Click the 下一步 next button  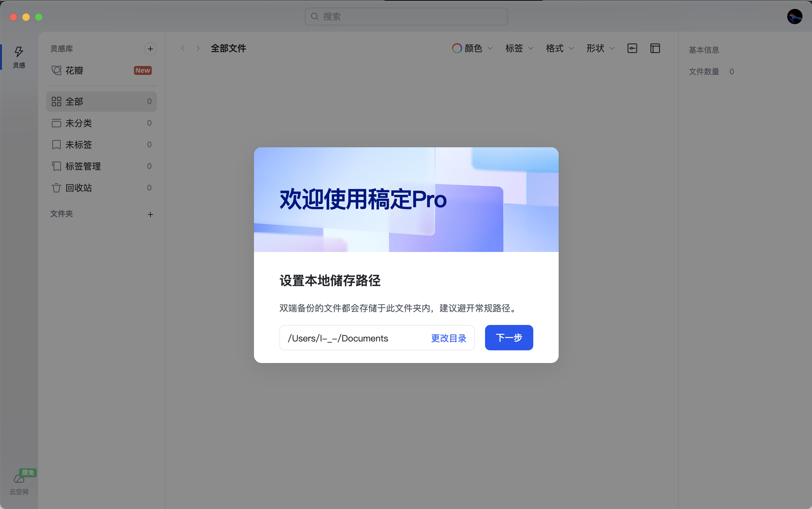coord(509,338)
